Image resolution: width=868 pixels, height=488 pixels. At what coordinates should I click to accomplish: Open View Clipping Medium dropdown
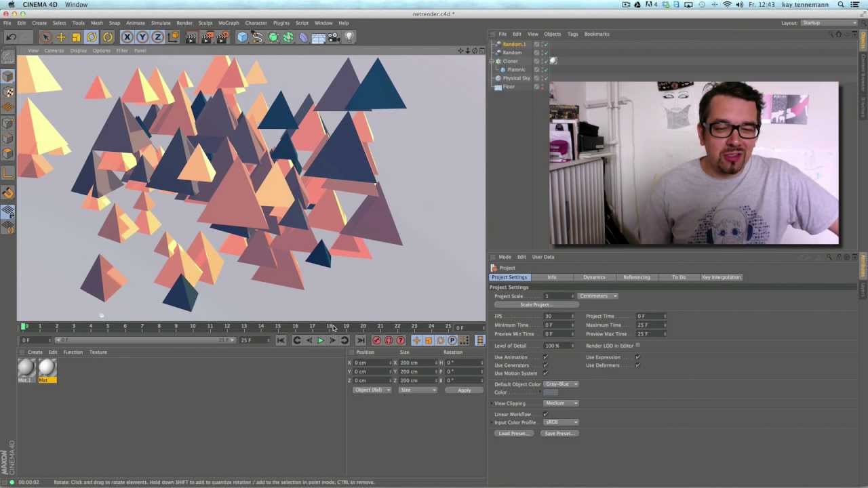[x=561, y=403]
